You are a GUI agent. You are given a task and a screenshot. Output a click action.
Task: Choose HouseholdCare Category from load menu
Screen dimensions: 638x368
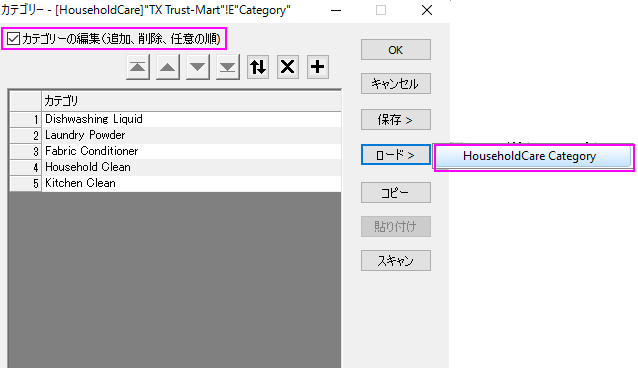click(x=533, y=156)
